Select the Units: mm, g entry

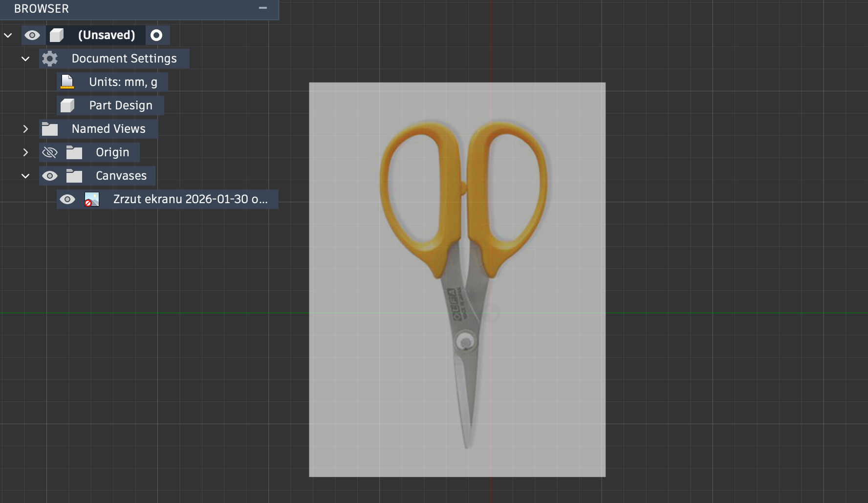point(123,82)
